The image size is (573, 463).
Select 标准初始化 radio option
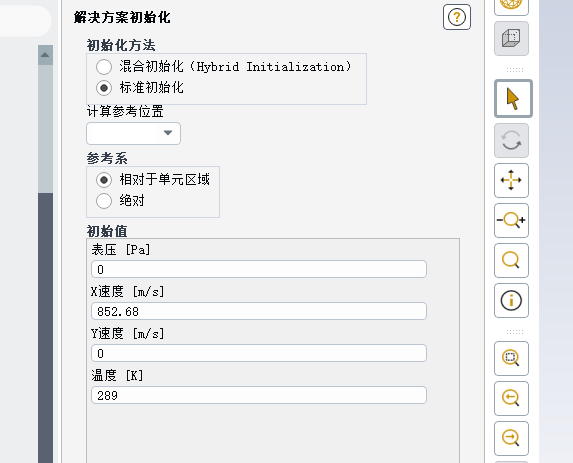pyautogui.click(x=104, y=88)
